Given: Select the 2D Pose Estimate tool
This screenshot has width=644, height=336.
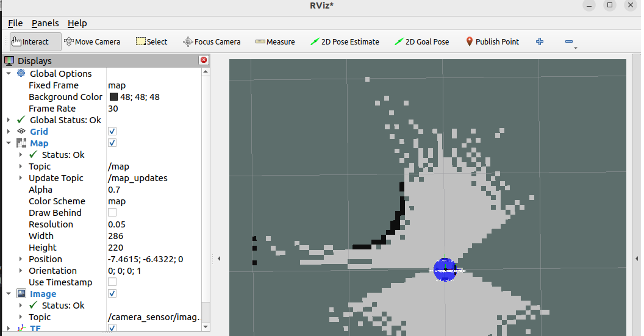Looking at the screenshot, I should 345,41.
